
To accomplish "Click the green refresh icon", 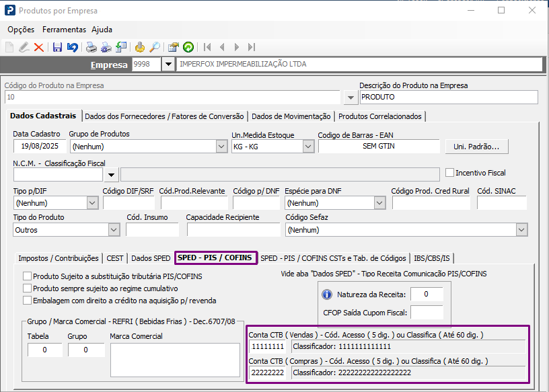I will point(188,47).
